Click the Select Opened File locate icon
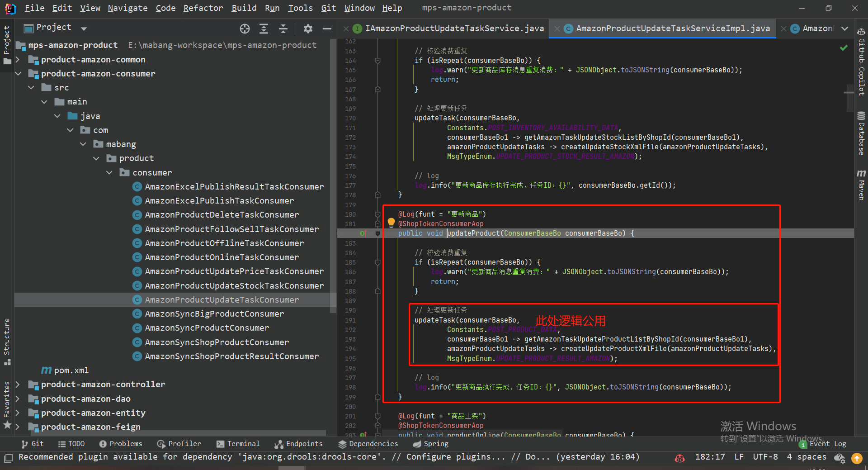868x470 pixels. tap(245, 29)
